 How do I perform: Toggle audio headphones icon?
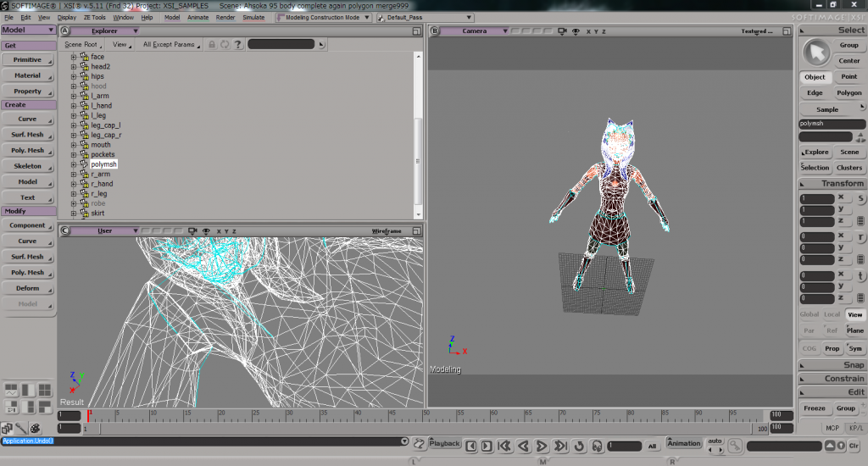[597, 446]
